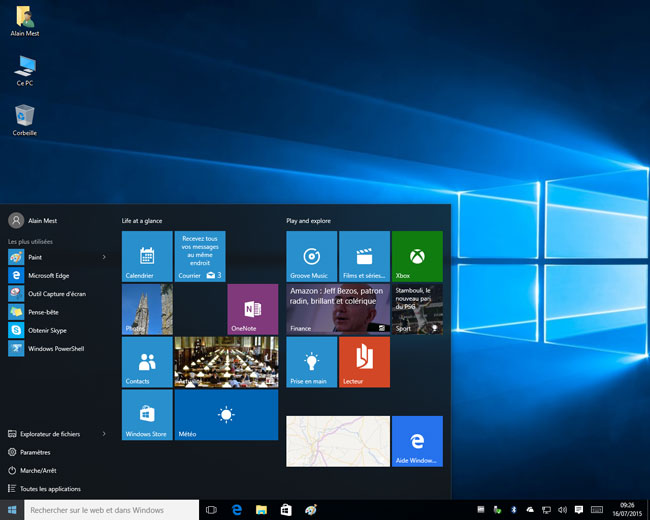
Task: Open the Calendrier tile
Action: click(146, 256)
